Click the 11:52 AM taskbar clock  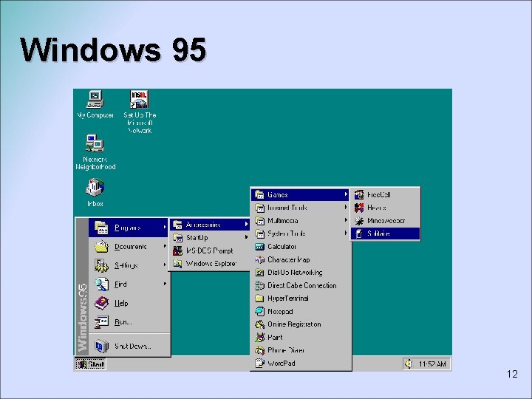tap(432, 364)
